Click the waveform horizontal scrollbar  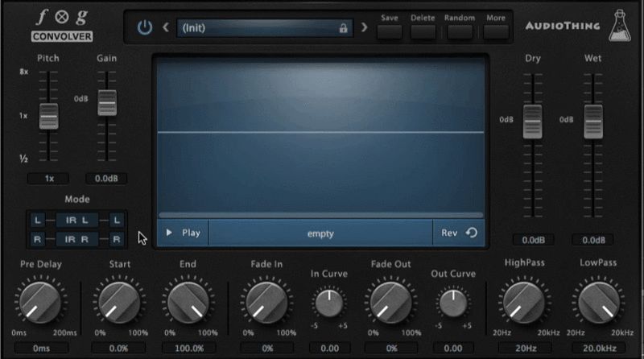[x=320, y=215]
